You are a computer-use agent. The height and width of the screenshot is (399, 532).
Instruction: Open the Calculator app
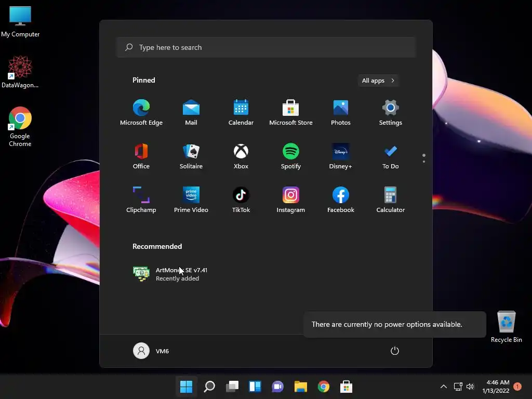(391, 200)
